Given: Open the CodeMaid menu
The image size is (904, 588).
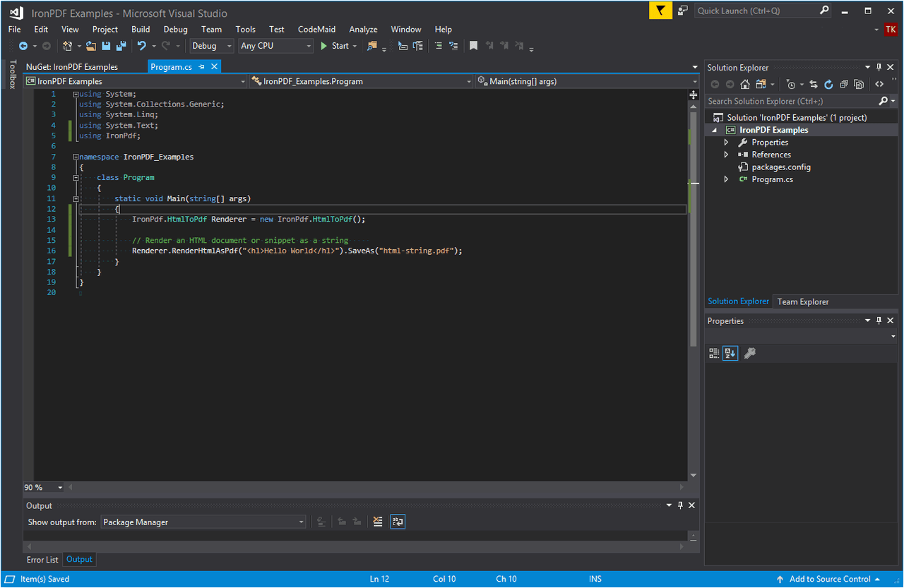Looking at the screenshot, I should (316, 29).
